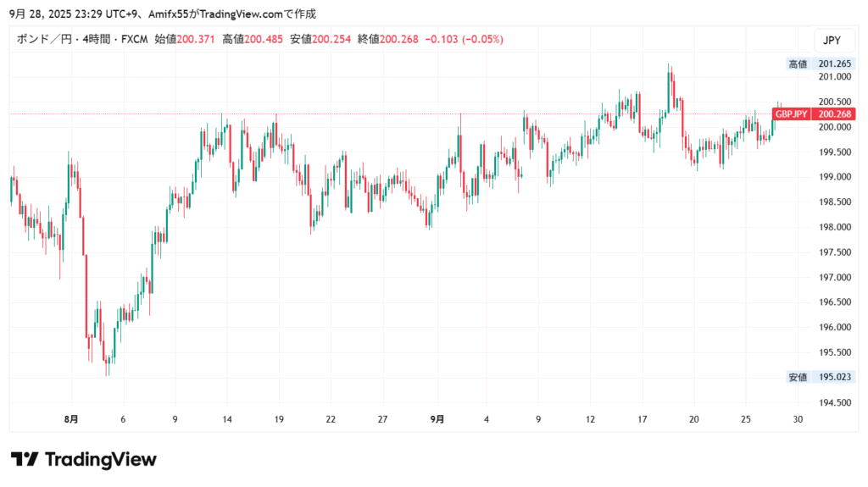868x487 pixels.
Task: Click the header 高値 200.485 value
Action: (x=253, y=40)
